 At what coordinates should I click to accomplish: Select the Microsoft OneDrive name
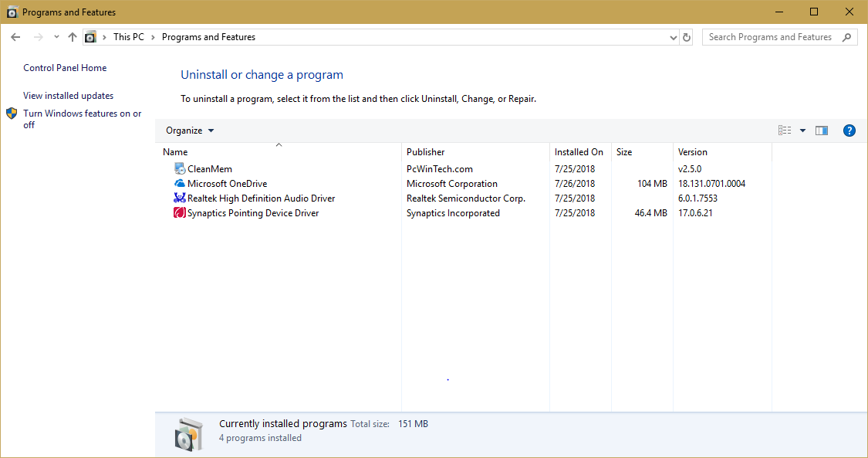click(x=227, y=183)
